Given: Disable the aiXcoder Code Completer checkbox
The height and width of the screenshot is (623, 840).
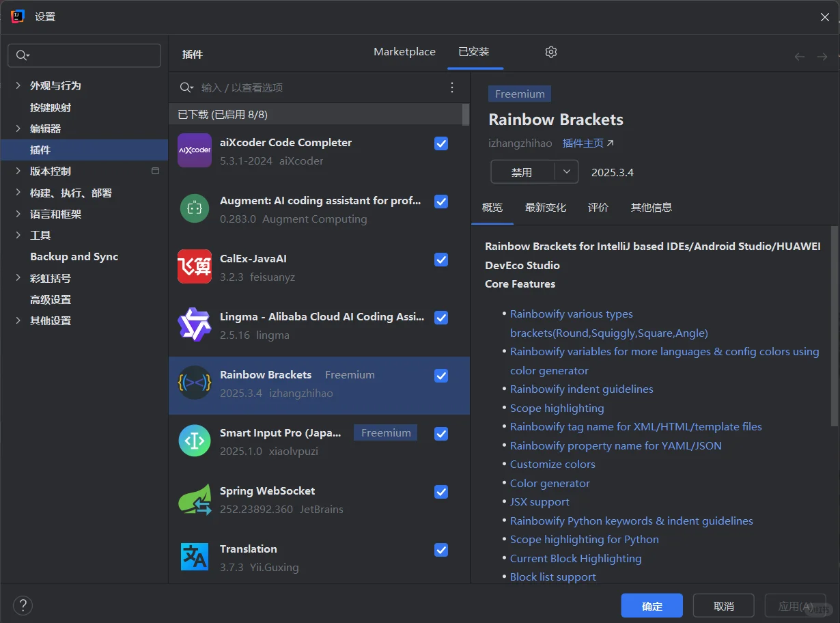Looking at the screenshot, I should [x=441, y=143].
